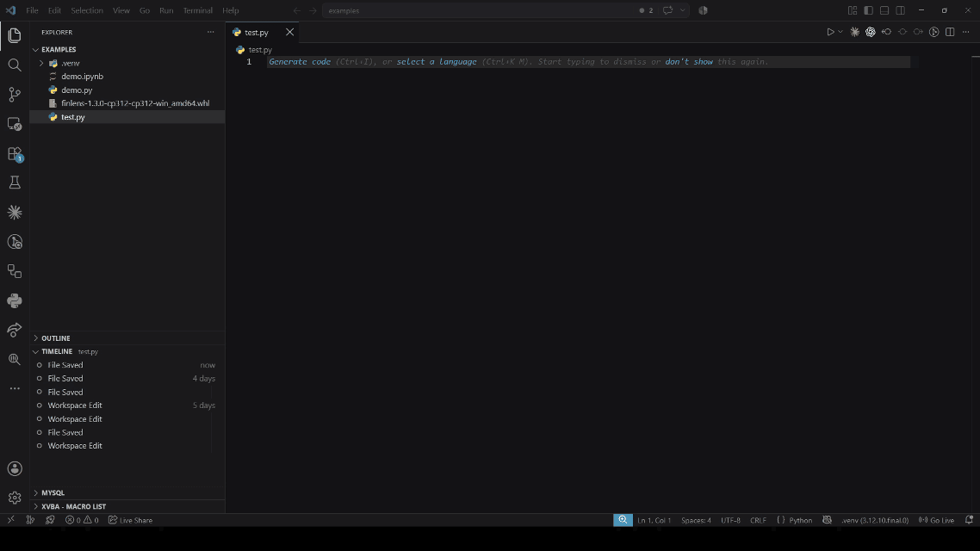Open the Testing flask view
The width and height of the screenshot is (980, 551).
click(15, 183)
